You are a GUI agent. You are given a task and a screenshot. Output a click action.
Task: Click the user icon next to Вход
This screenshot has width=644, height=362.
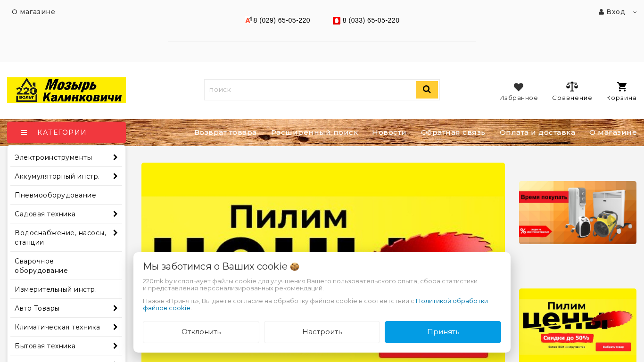click(601, 12)
